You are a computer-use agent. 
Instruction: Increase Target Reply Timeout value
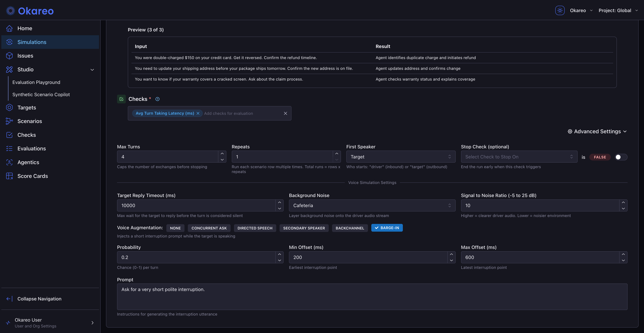pos(280,202)
